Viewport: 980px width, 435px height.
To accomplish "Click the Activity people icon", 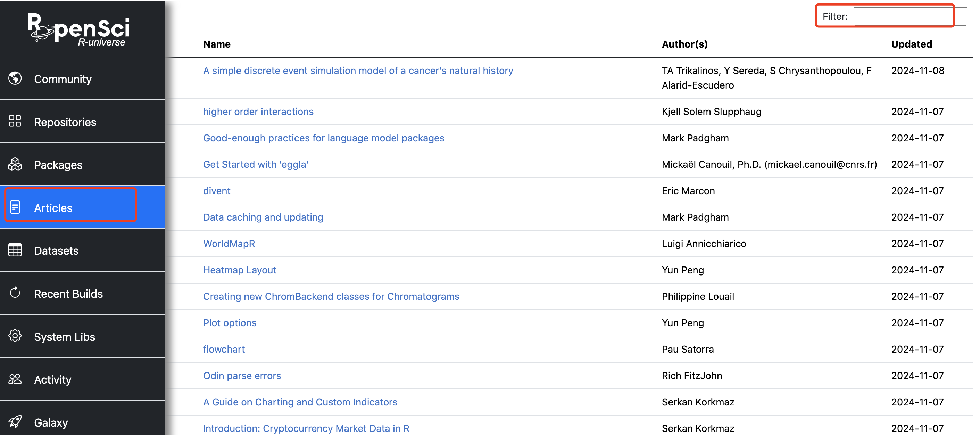I will tap(15, 379).
